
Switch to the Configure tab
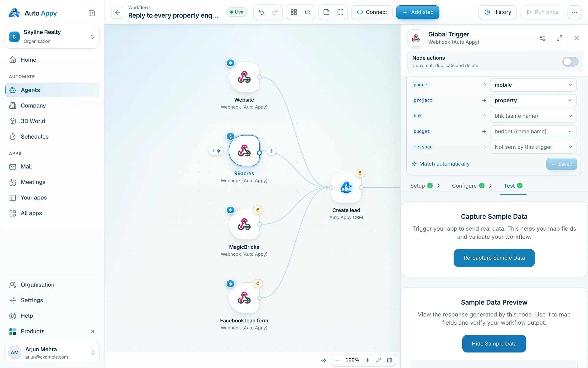468,186
